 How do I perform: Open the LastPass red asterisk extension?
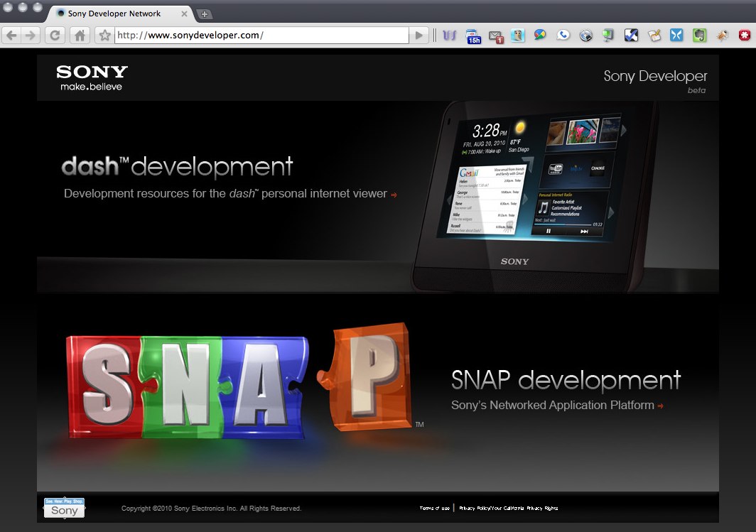745,36
